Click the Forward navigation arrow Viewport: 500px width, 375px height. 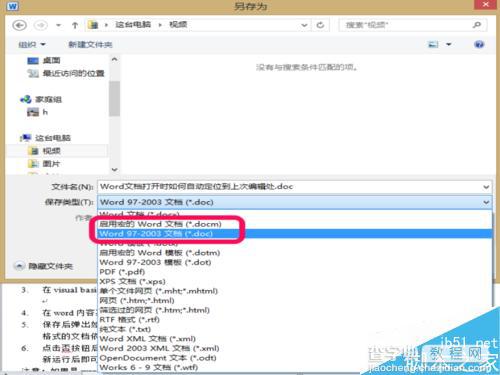pyautogui.click(x=41, y=25)
